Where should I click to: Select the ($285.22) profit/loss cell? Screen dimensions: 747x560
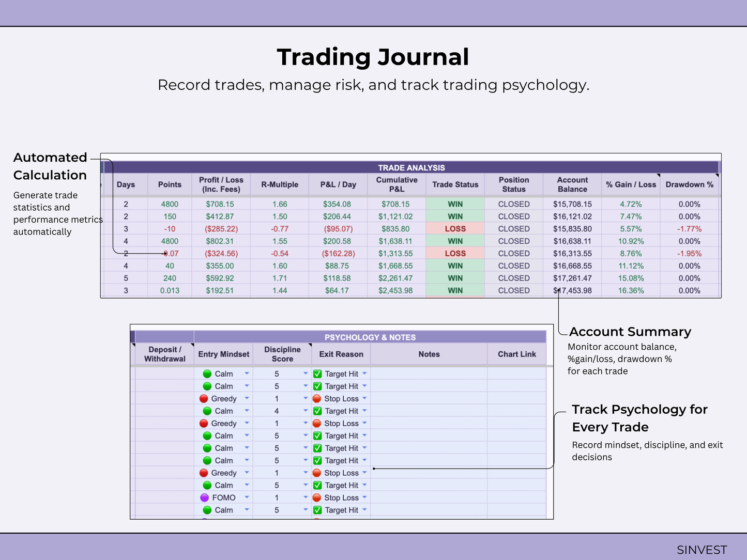[221, 229]
